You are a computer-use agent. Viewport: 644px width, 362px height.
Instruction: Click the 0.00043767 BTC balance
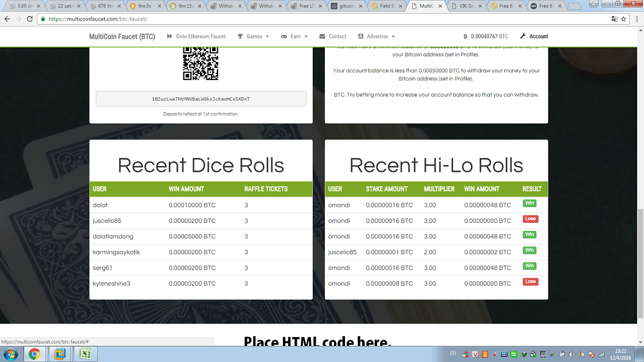click(x=485, y=37)
